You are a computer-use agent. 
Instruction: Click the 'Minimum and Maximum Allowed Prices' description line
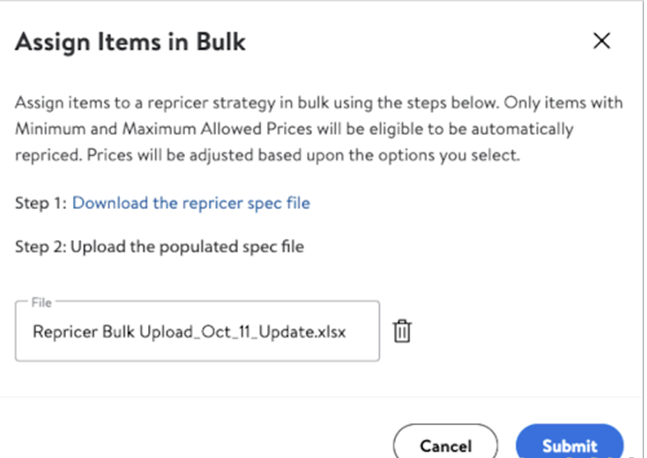[x=294, y=129]
